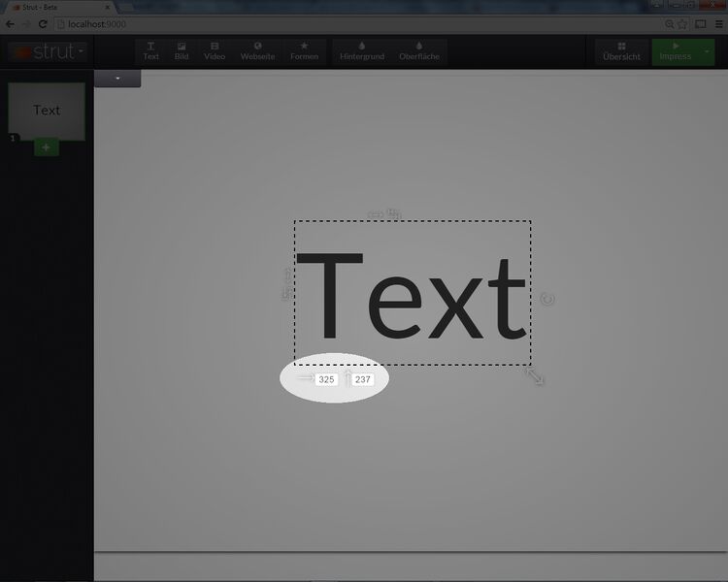Click the scale handle at box corner
Image resolution: width=728 pixels, height=582 pixels.
535,375
